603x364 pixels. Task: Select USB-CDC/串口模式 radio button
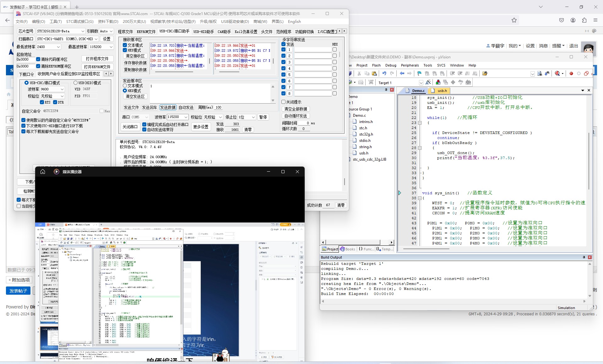pyautogui.click(x=26, y=83)
